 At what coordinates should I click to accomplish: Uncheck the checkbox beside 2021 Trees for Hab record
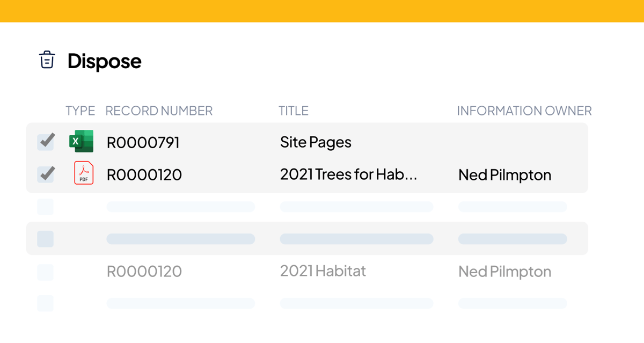(x=46, y=174)
